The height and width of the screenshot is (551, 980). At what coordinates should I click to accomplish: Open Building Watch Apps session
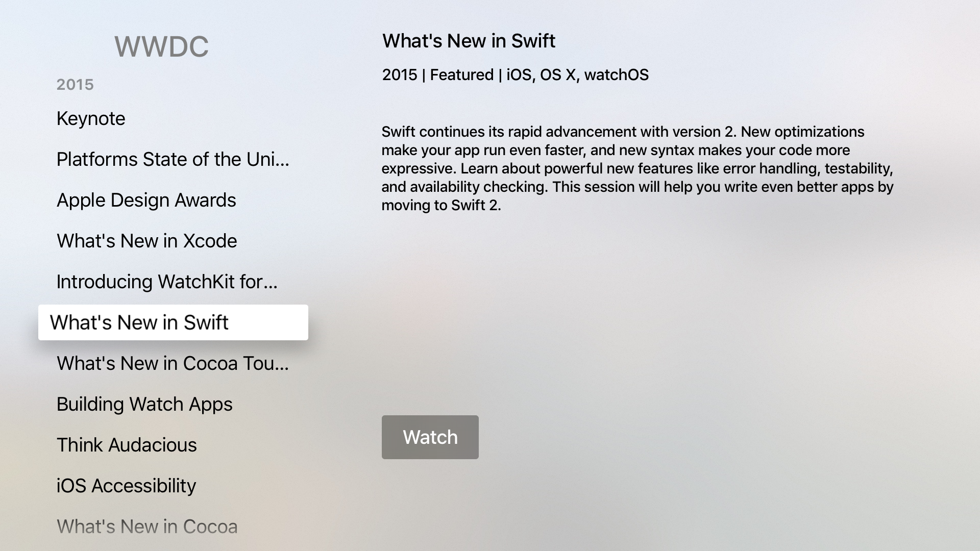coord(144,404)
